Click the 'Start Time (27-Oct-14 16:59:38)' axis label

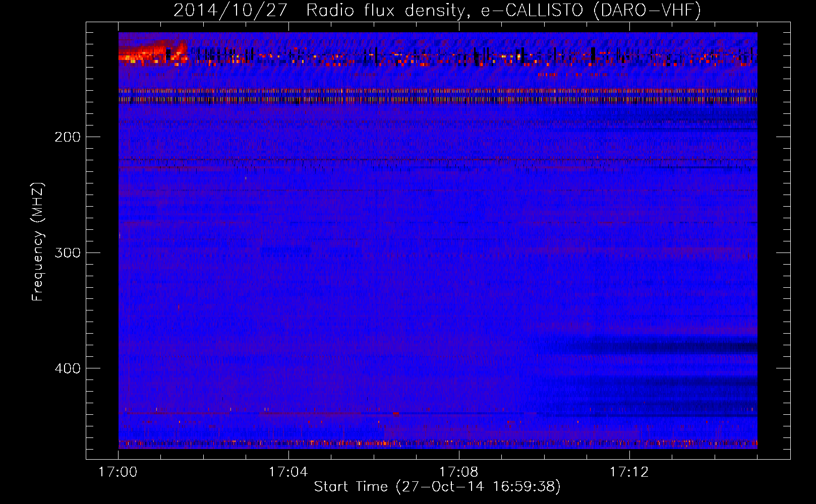(437, 487)
